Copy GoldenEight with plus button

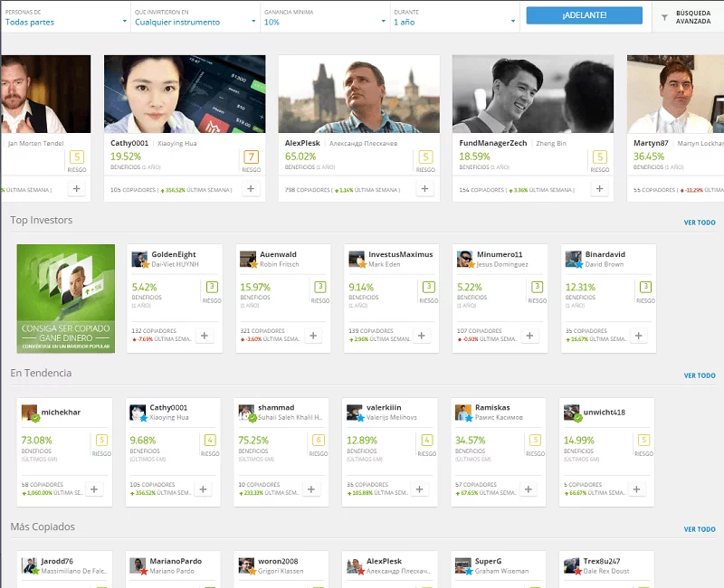pos(205,336)
